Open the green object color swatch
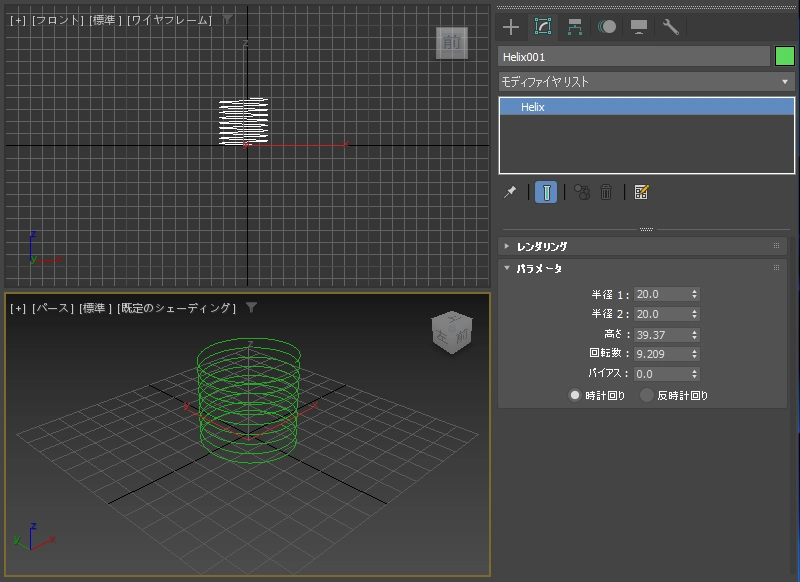Screen dimensions: 800x582 coord(785,56)
